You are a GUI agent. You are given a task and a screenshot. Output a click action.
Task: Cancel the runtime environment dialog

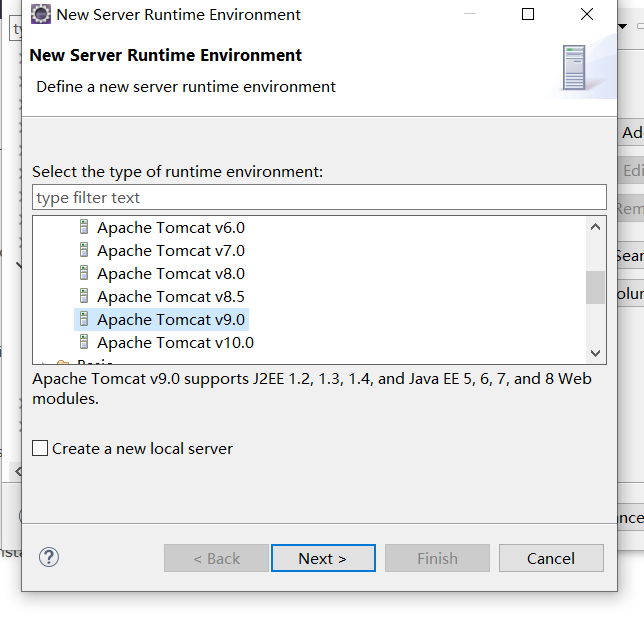(551, 558)
